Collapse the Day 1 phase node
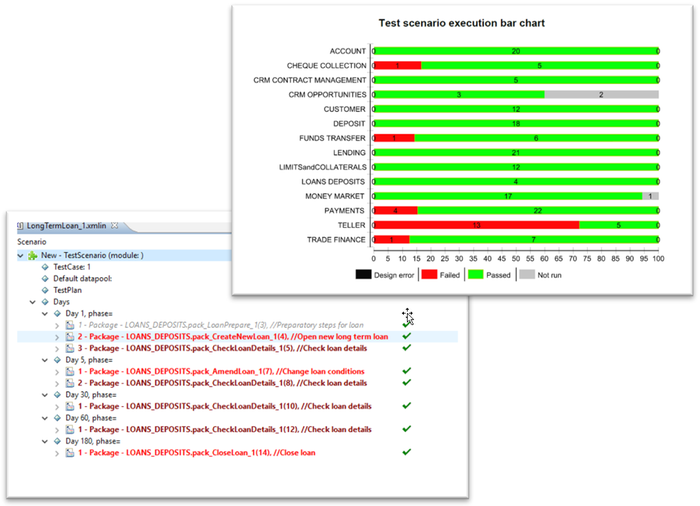 [x=44, y=313]
